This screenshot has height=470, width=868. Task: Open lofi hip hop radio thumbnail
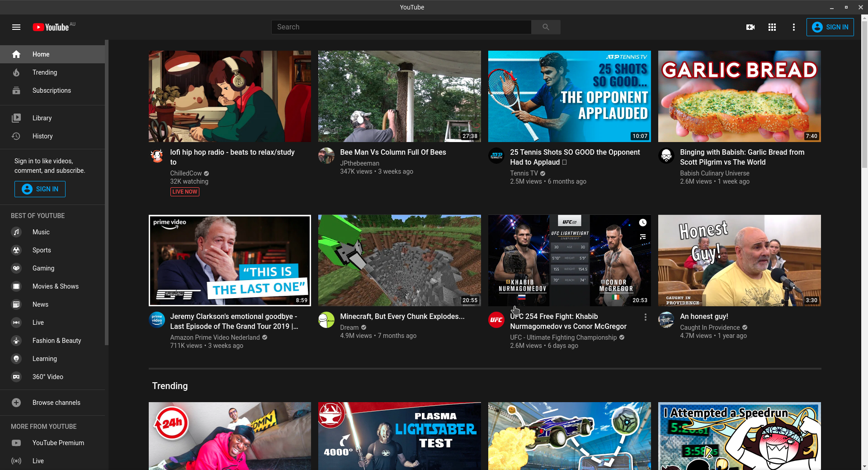[230, 96]
